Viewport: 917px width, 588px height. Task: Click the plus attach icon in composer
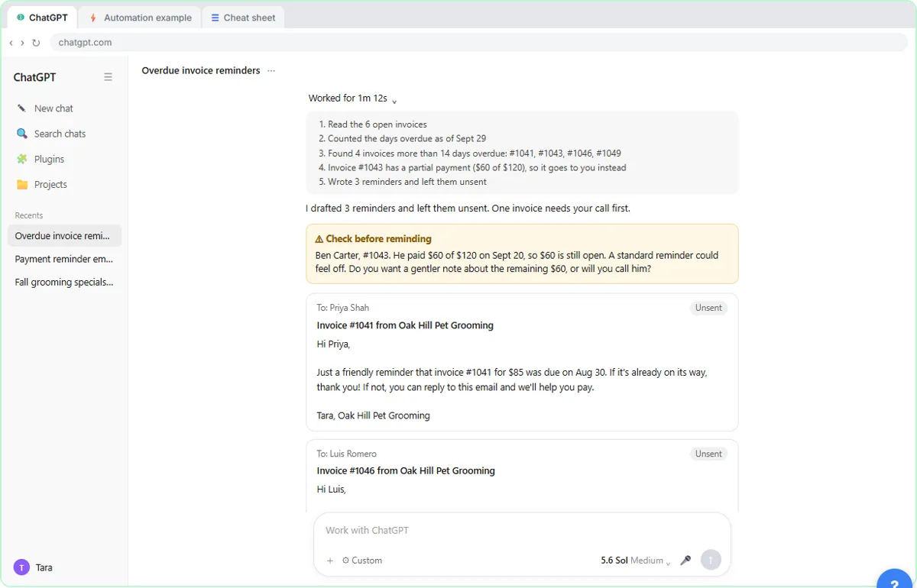click(x=330, y=561)
